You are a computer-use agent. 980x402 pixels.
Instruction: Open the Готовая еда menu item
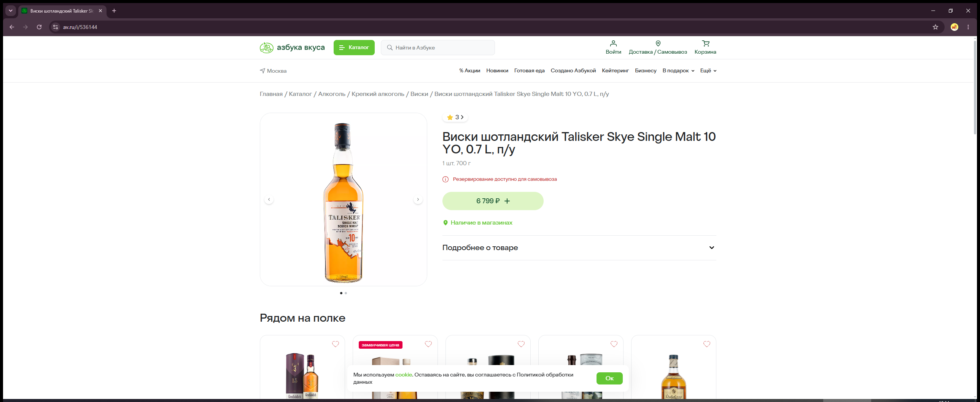[x=529, y=70]
